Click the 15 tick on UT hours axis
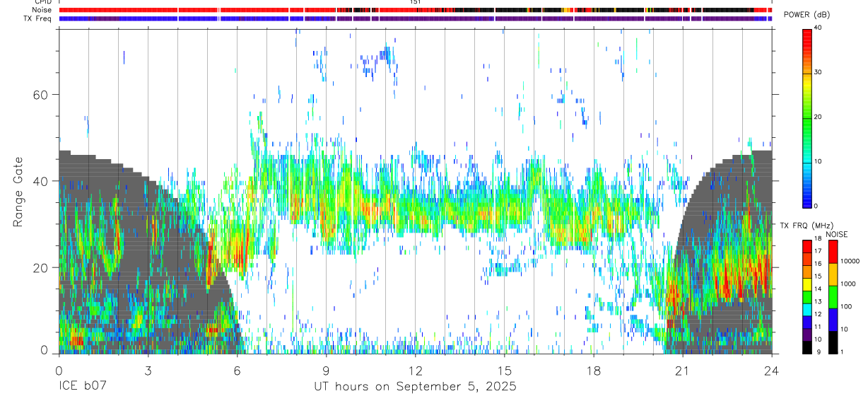The width and height of the screenshot is (868, 401). click(505, 371)
